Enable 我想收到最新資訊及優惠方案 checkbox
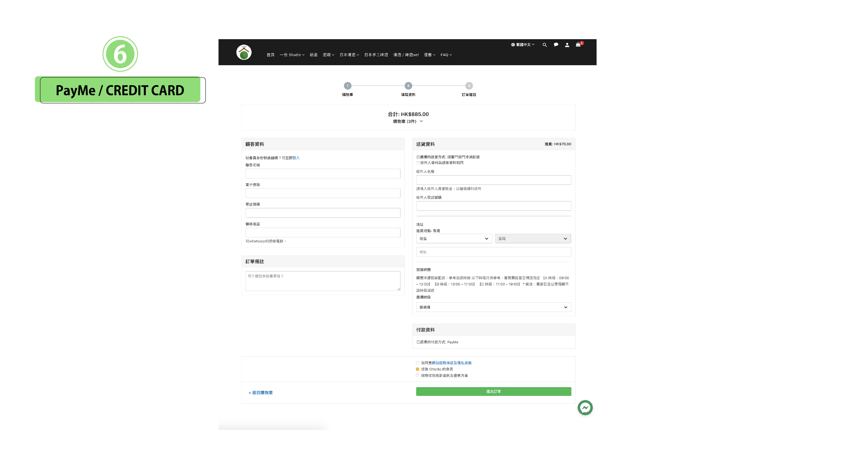The image size is (868, 469). point(417,375)
